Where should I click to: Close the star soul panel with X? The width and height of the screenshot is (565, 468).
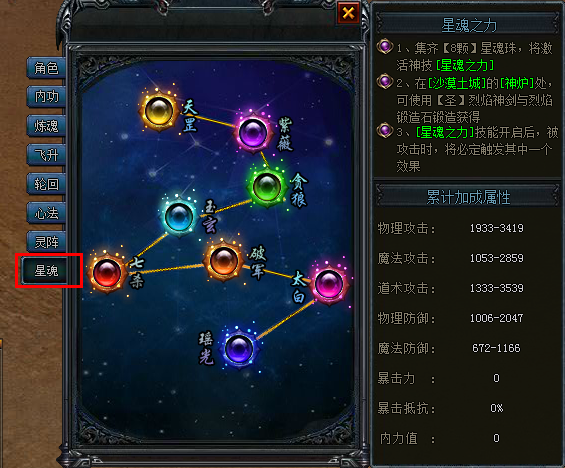[348, 13]
